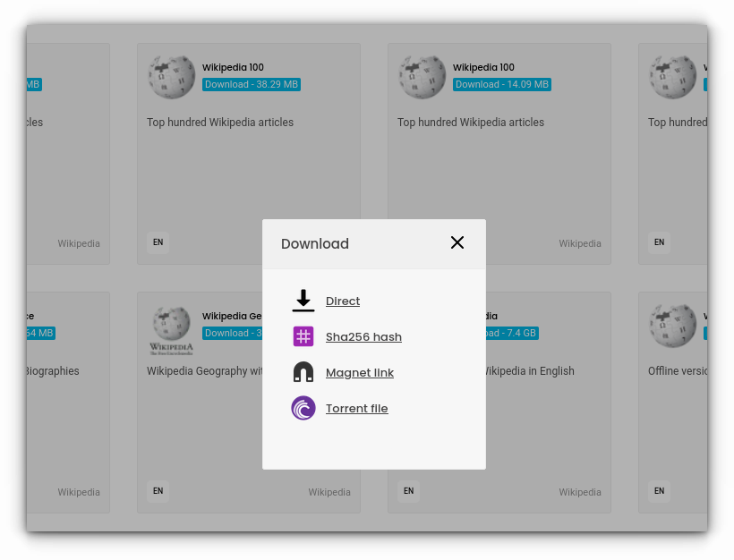Image resolution: width=734 pixels, height=560 pixels.
Task: Click the EN tag on the Wikipedia Geography card
Action: coord(158,491)
